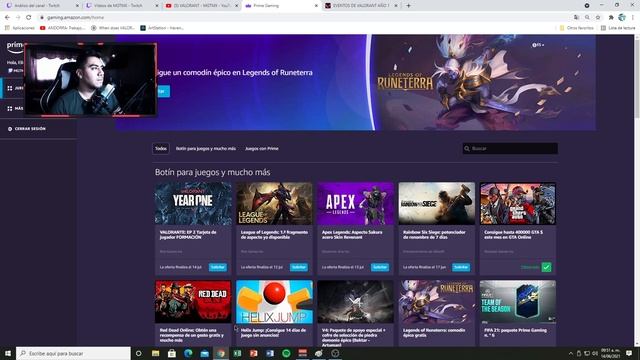Close the Prime Gaming tab
This screenshot has width=640, height=360.
316,6
